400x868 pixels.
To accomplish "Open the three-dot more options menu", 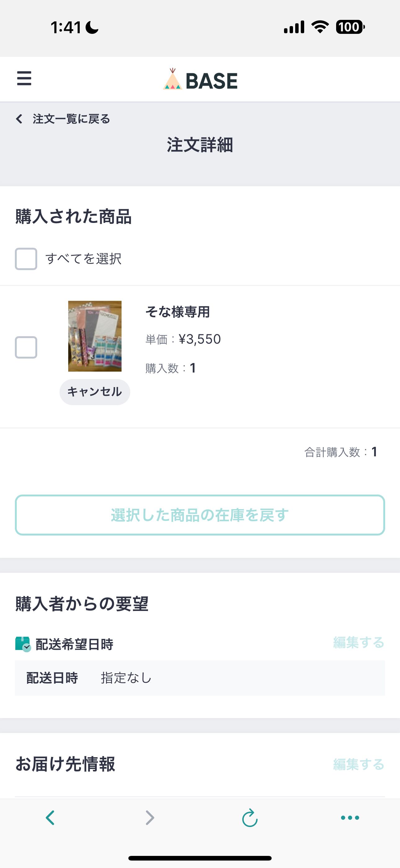I will (x=350, y=818).
